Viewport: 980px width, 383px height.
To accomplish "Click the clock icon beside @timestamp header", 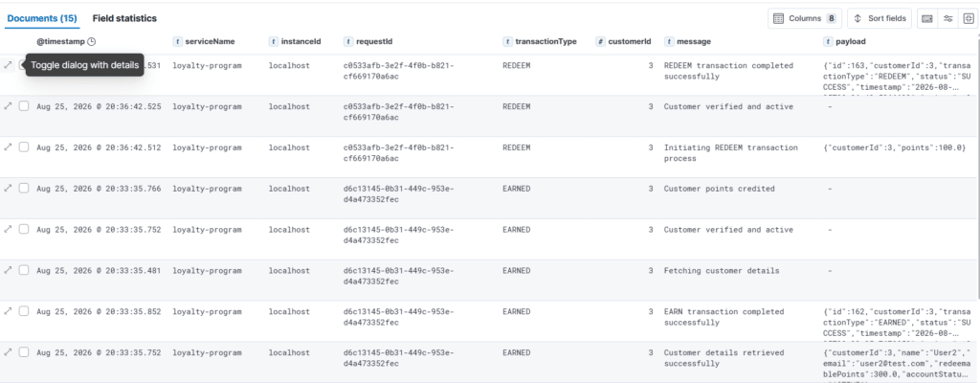I will [92, 42].
